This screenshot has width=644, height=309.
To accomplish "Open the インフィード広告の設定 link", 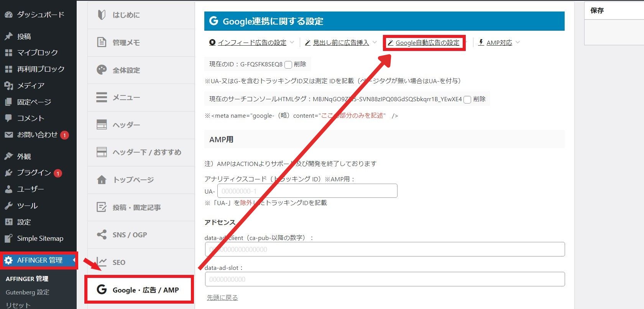I will click(252, 43).
